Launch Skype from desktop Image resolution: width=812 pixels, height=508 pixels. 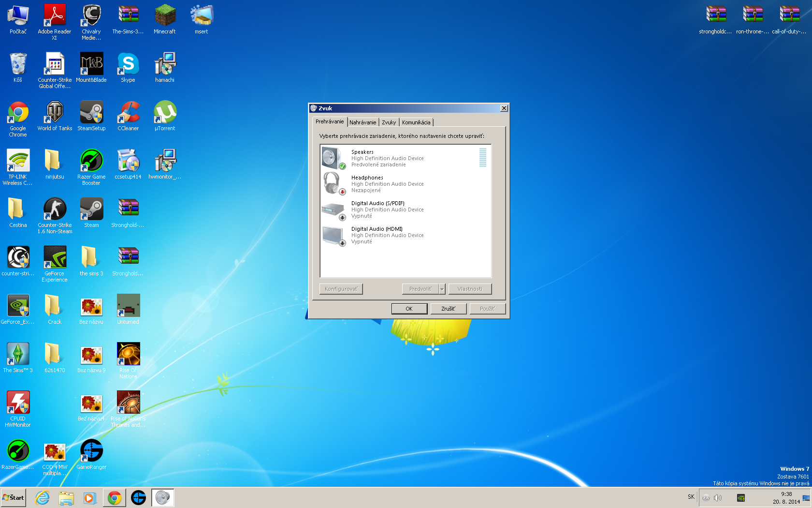[x=128, y=68]
